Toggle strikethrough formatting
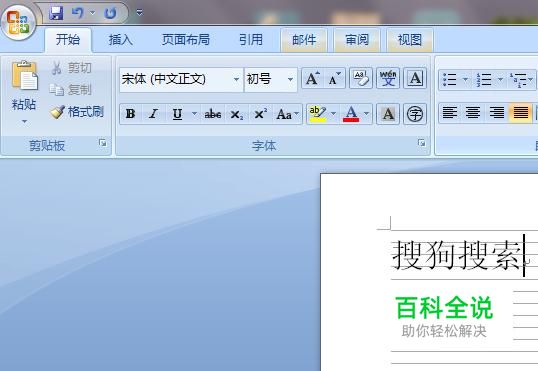 (x=213, y=114)
